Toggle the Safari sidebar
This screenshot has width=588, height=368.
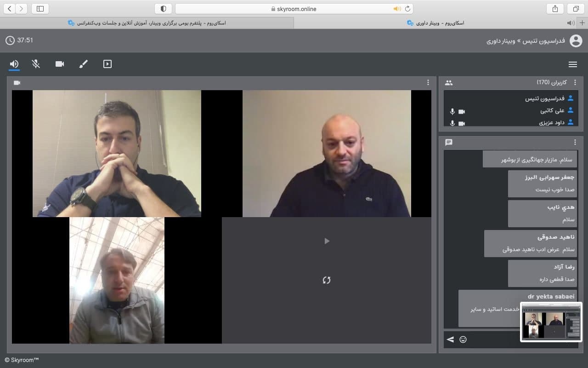point(40,9)
